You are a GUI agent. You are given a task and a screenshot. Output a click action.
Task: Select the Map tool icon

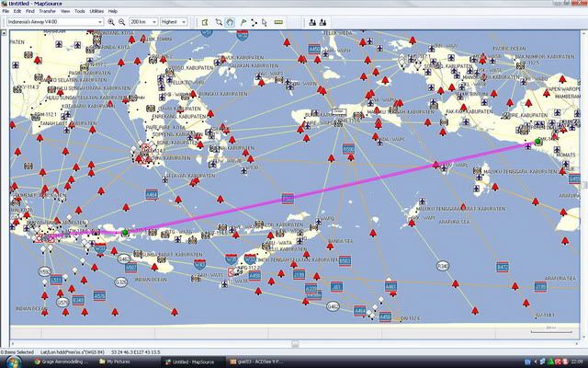(x=205, y=22)
